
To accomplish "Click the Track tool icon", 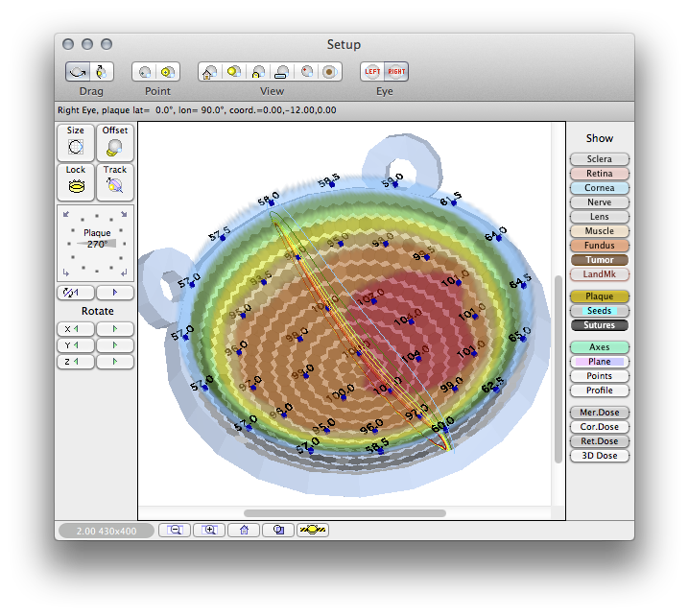I will (115, 182).
